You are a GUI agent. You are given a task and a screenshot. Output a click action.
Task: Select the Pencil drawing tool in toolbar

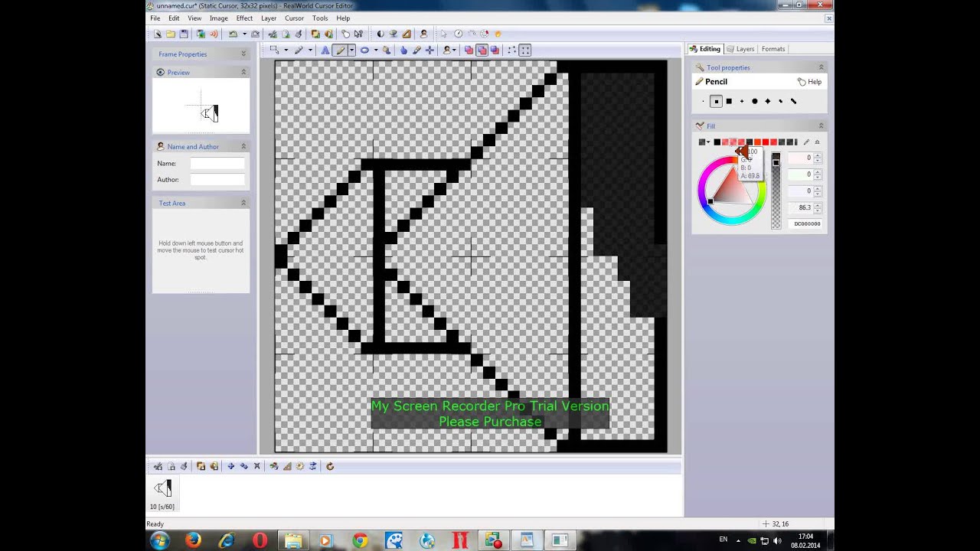[340, 50]
